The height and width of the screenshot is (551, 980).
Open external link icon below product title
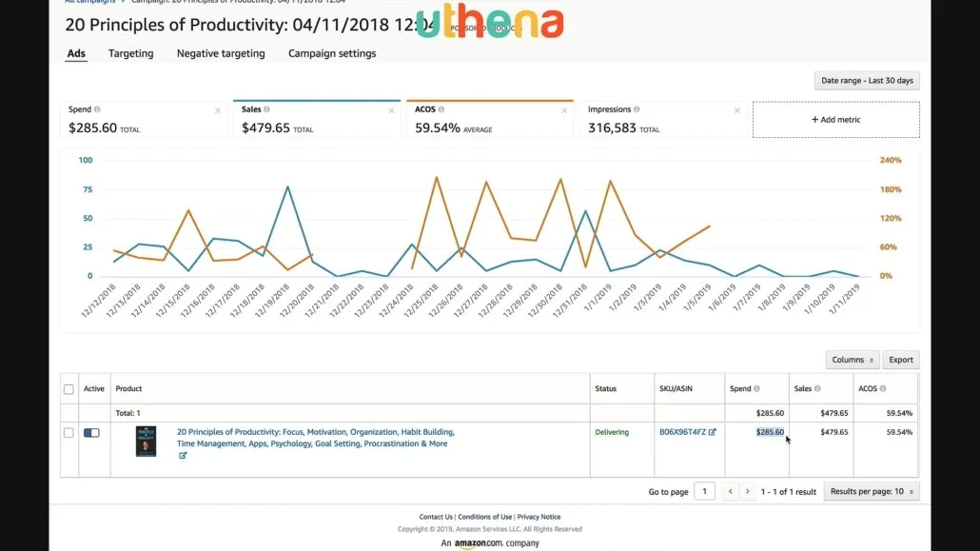click(183, 455)
